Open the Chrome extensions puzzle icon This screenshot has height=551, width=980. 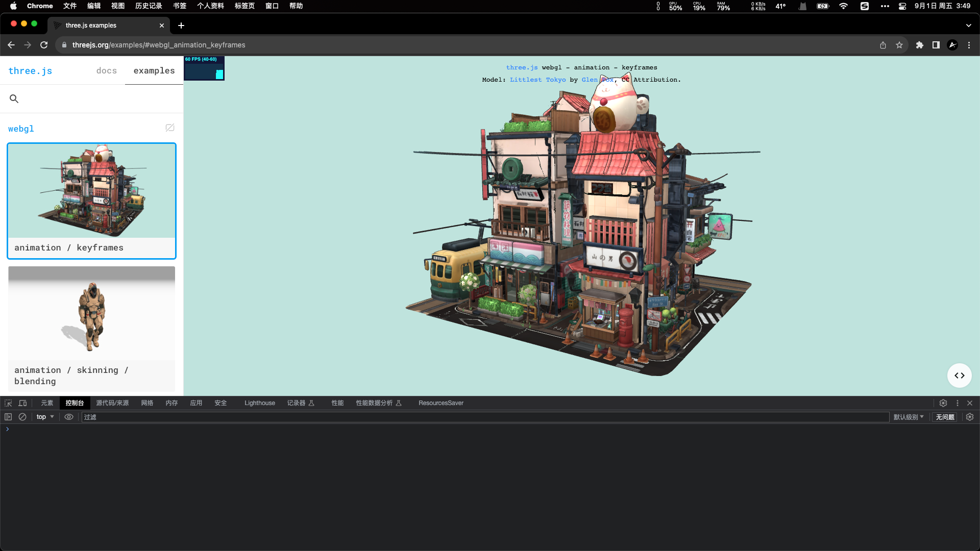[x=920, y=45]
